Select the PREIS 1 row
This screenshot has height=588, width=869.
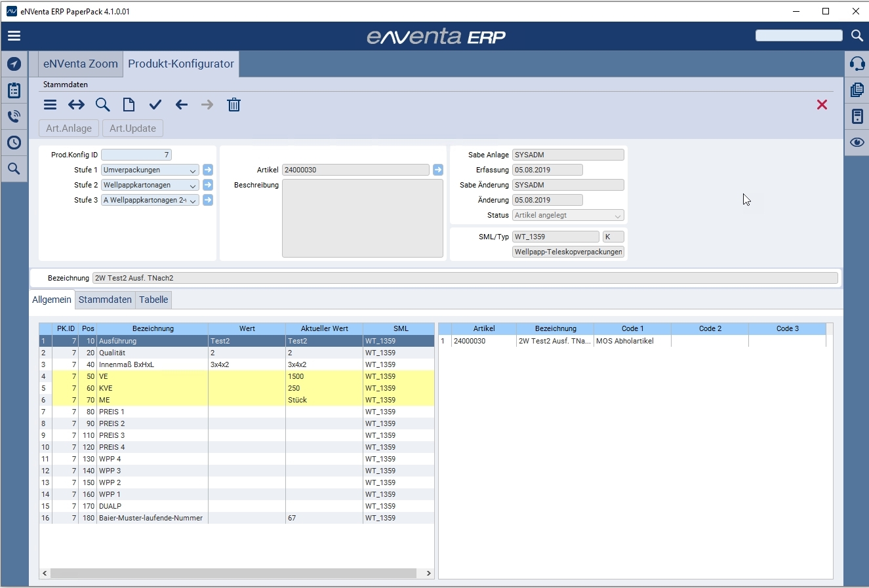pos(237,412)
